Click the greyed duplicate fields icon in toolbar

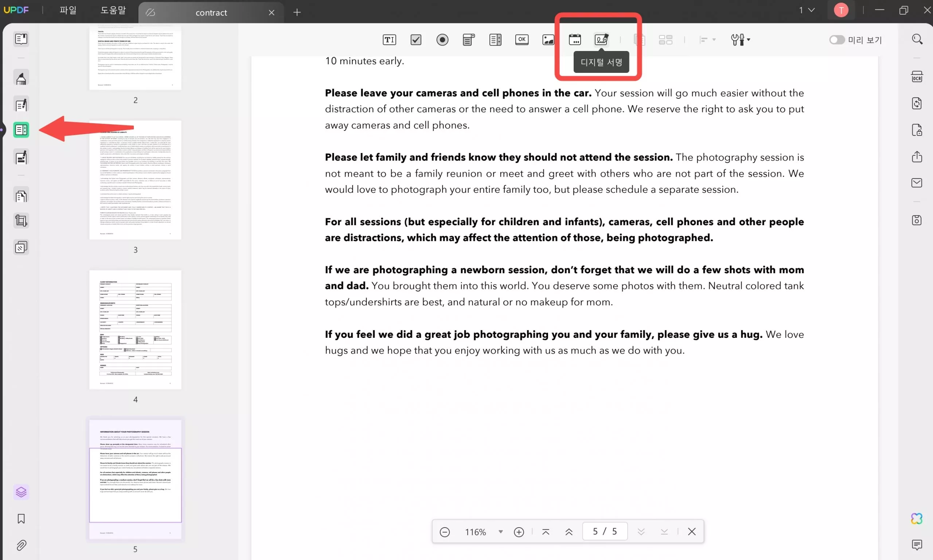pyautogui.click(x=639, y=40)
